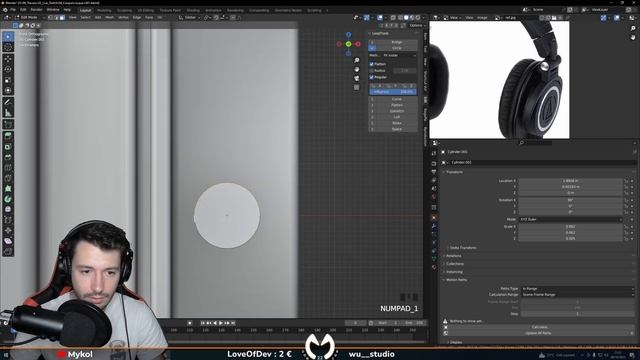Screen dimensions: 640x360
Task: Expand the Relations panel
Action: pos(453,256)
